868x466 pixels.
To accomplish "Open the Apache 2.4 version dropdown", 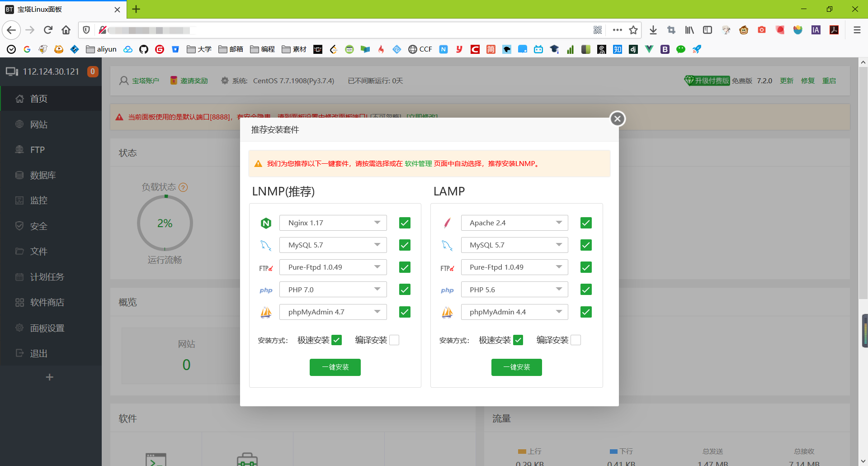I will click(514, 223).
